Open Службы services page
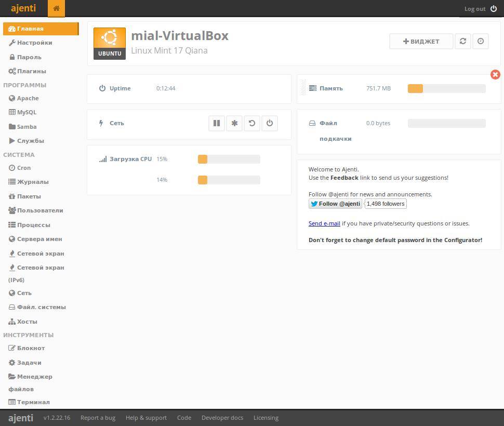 [x=26, y=141]
